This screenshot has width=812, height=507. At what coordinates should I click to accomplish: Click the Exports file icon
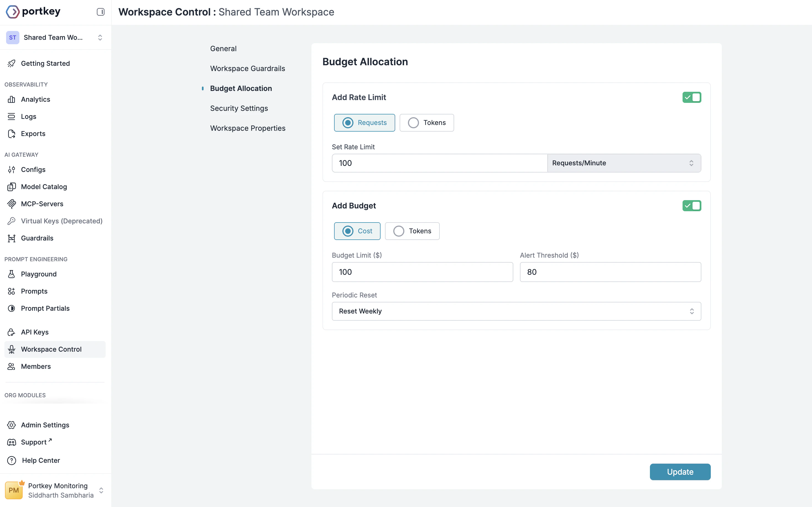click(11, 134)
